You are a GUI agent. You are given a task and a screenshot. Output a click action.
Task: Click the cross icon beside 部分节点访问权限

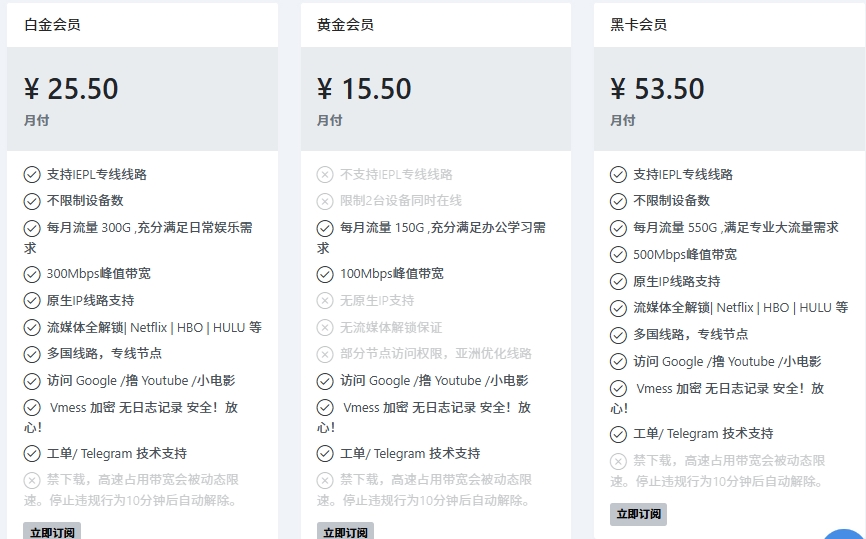pyautogui.click(x=325, y=354)
